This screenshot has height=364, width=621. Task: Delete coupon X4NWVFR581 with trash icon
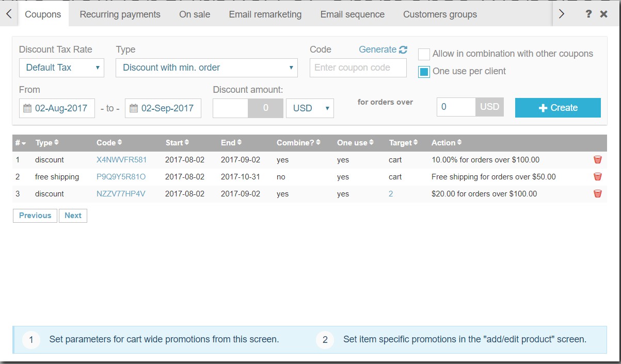click(597, 160)
